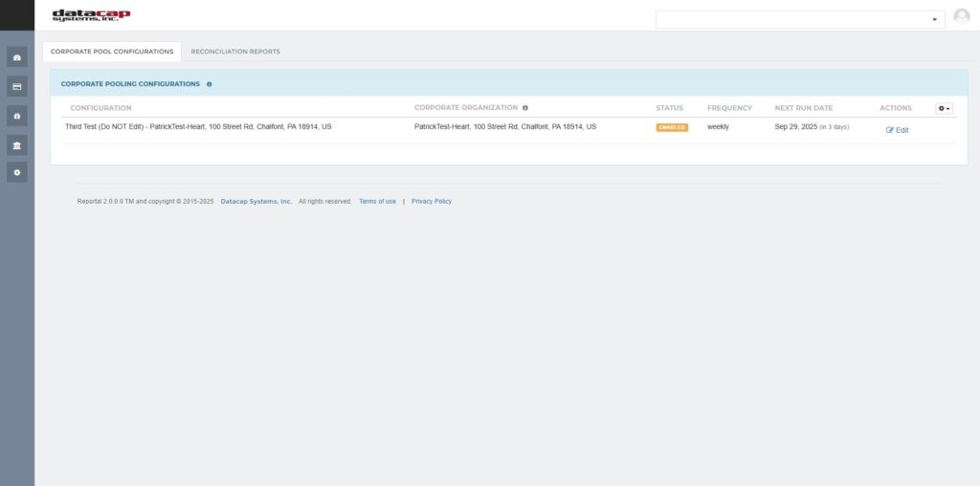
Task: Click the settings gear icon in sidebar
Action: click(x=16, y=172)
